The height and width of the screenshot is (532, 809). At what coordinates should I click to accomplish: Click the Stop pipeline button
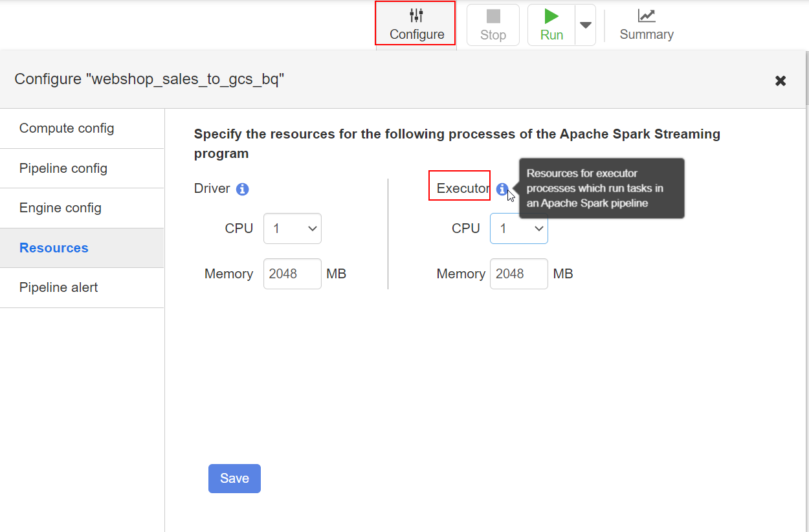tap(493, 25)
